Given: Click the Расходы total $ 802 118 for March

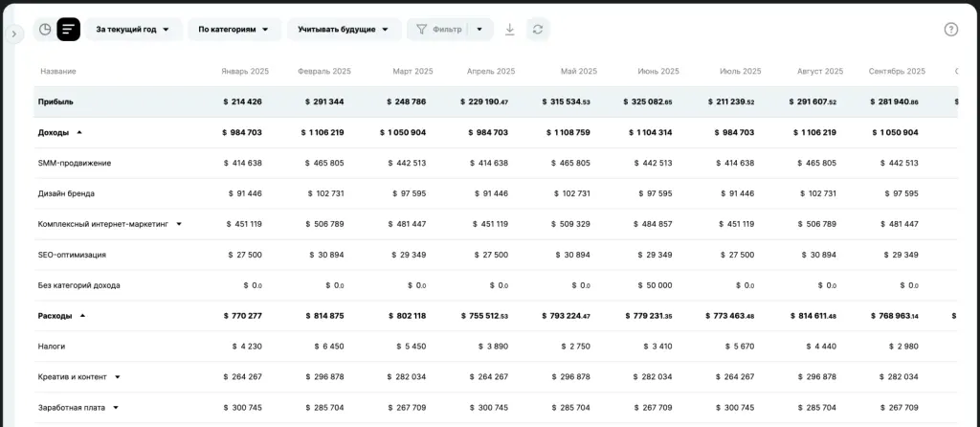Looking at the screenshot, I should (x=407, y=316).
